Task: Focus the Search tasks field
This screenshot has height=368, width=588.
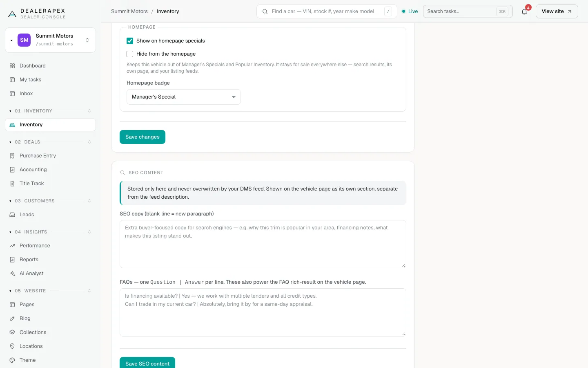Action: tap(468, 11)
